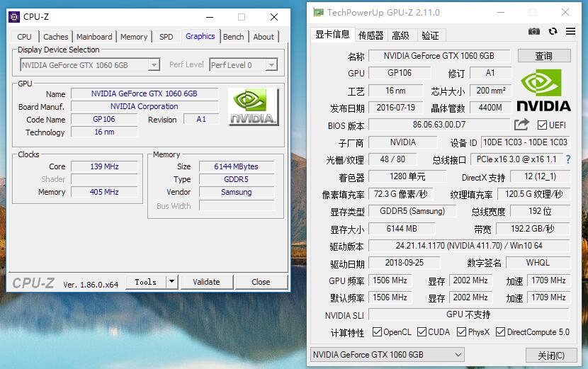Screen dimensions: 588x369
Task: Click the NVIDIA logo in GPU-Z
Action: coord(544,90)
